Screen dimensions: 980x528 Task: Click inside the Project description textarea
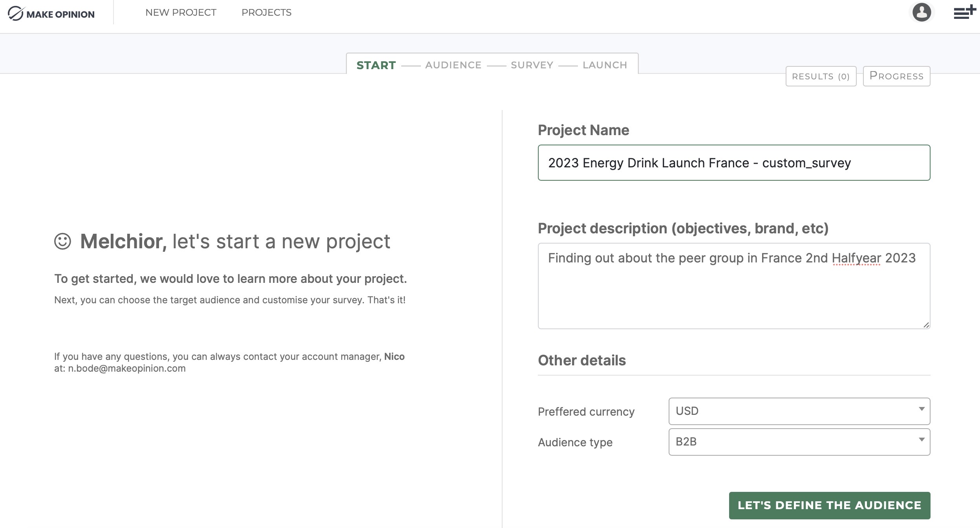(733, 285)
